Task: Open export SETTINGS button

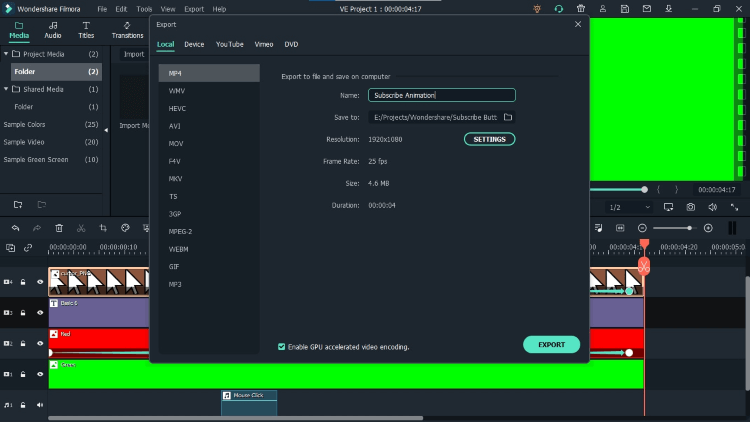Action: (489, 139)
